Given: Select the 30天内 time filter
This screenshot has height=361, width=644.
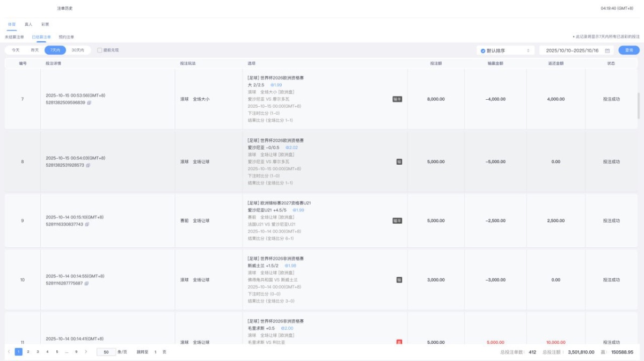Looking at the screenshot, I should point(78,50).
